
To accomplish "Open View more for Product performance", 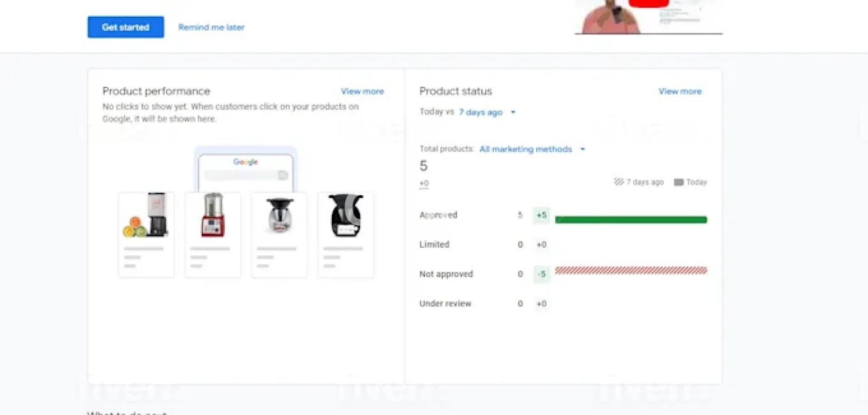I will 362,91.
